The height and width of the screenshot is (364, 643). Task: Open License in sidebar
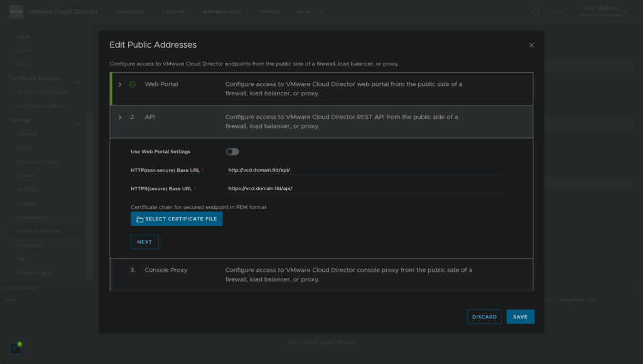coord(26,176)
